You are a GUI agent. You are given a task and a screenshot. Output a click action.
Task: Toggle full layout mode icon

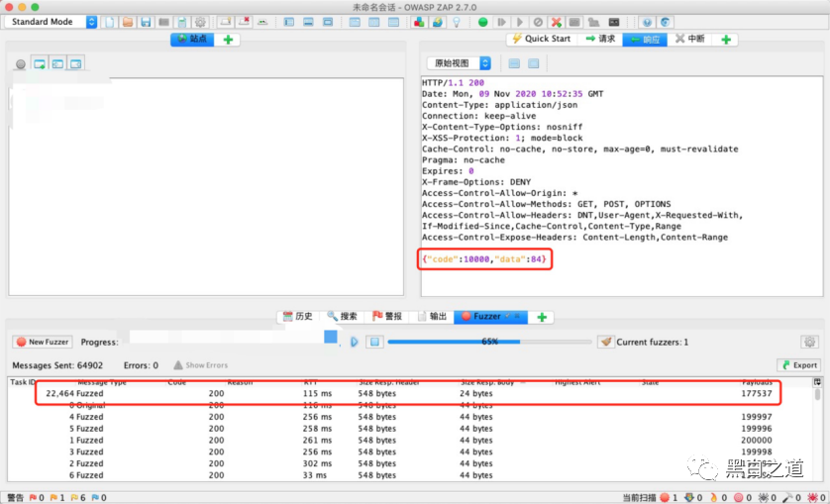click(328, 22)
